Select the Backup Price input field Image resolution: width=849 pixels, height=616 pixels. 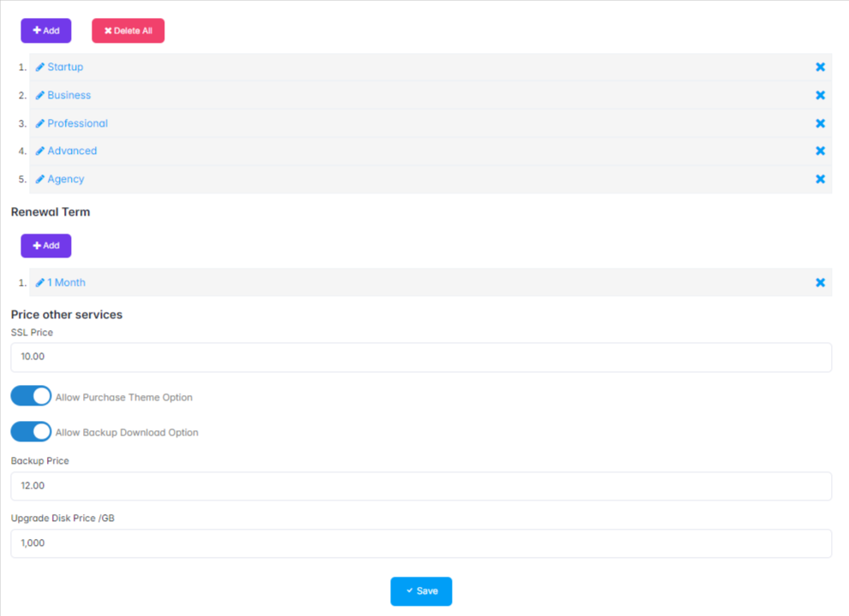click(x=421, y=485)
